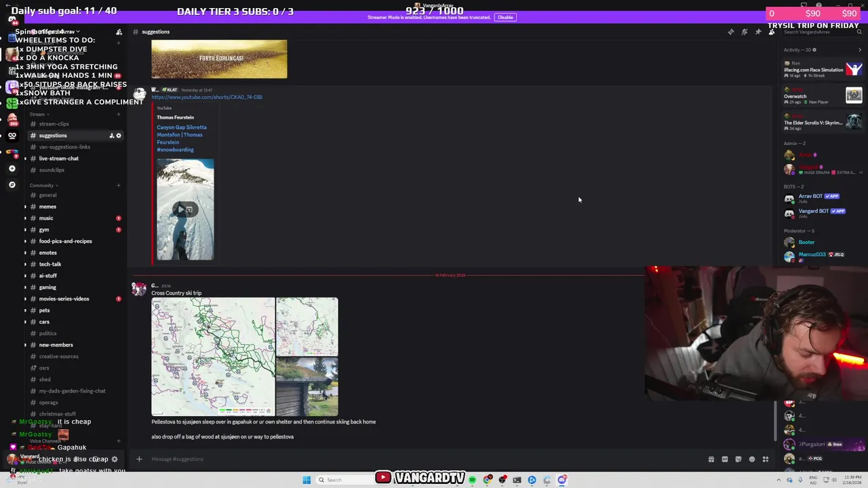Open the Windows Start button
Viewport: 868px width, 488px height.
(307, 480)
